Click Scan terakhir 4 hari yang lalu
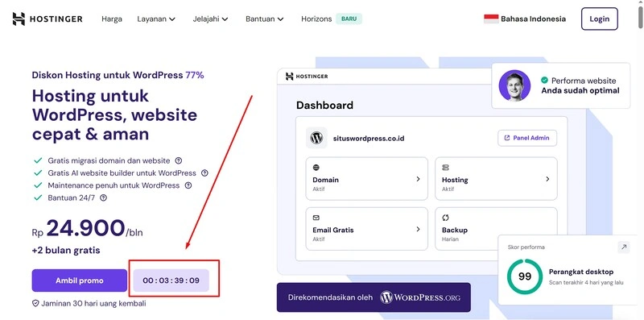 tap(586, 283)
